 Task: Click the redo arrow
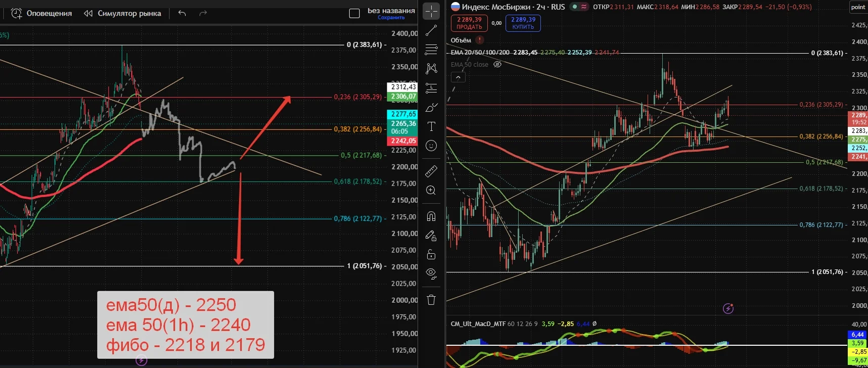(203, 13)
